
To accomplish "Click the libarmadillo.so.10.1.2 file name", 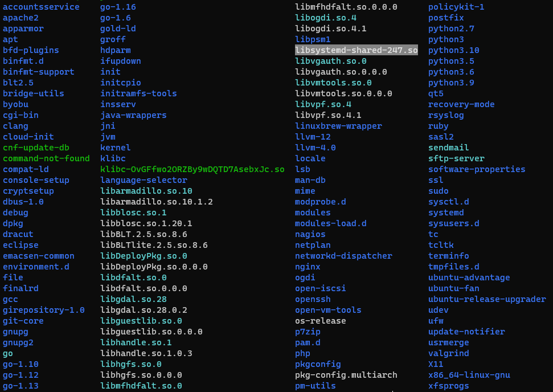I will coord(157,202).
